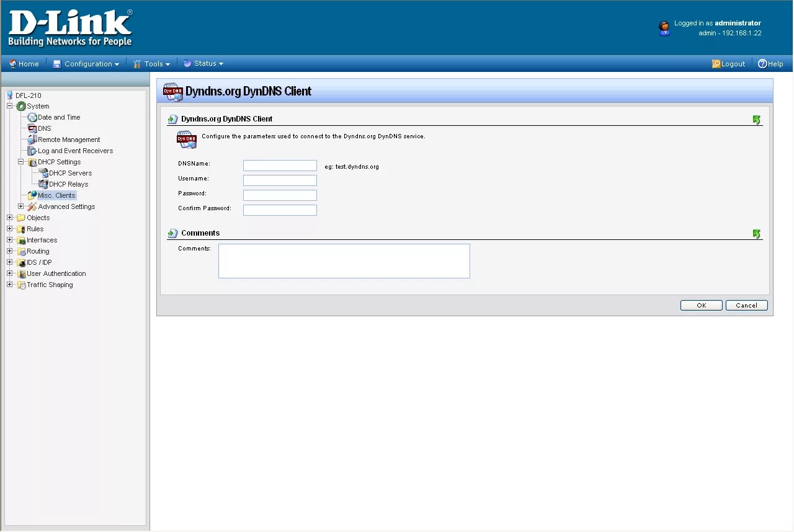The image size is (794, 532).
Task: Focus the Username input field
Action: tap(280, 180)
